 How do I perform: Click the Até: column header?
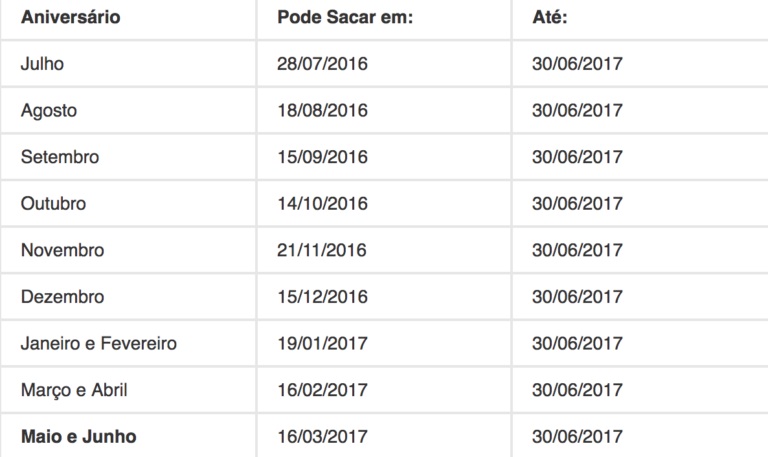550,17
